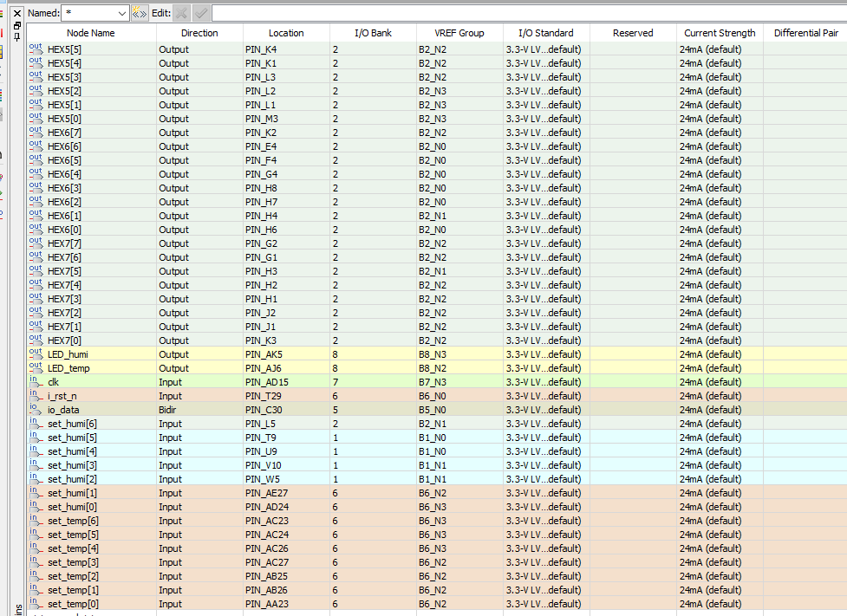The height and width of the screenshot is (616, 847).
Task: Click the filter button beside the Named box
Action: [x=140, y=13]
